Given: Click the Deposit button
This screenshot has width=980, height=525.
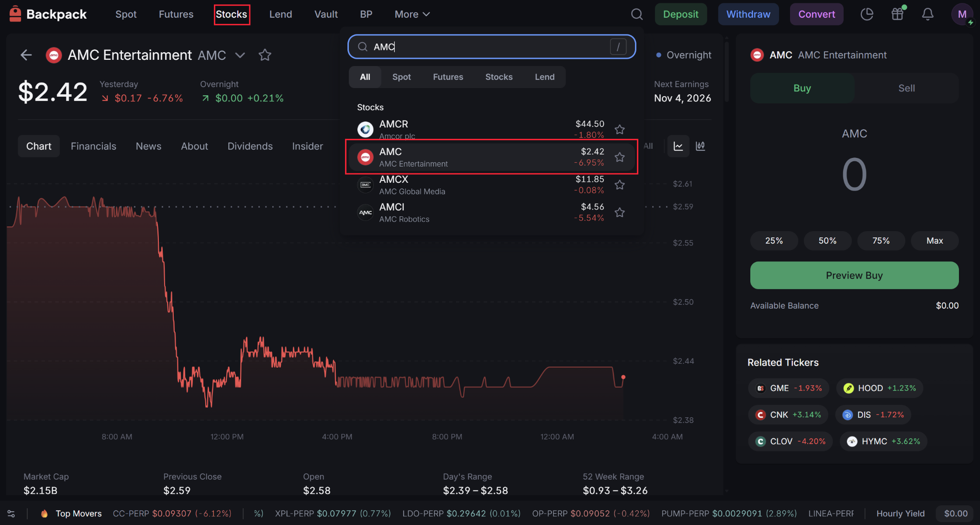Looking at the screenshot, I should 680,14.
